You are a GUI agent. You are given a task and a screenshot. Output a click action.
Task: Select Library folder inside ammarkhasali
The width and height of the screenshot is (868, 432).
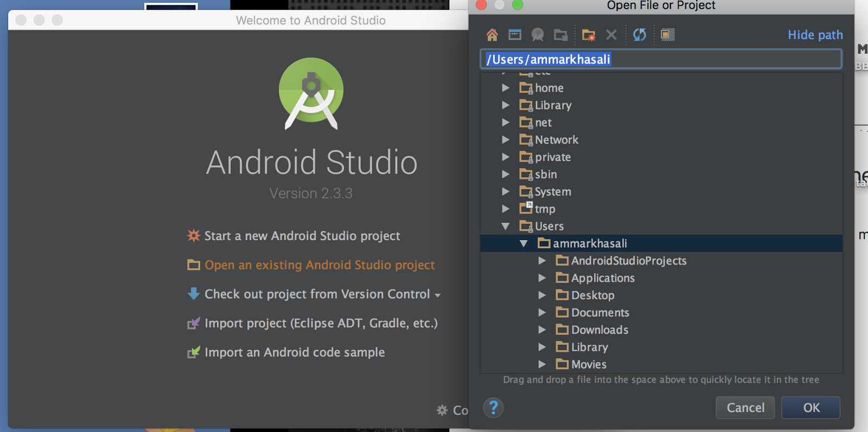pyautogui.click(x=661, y=347)
